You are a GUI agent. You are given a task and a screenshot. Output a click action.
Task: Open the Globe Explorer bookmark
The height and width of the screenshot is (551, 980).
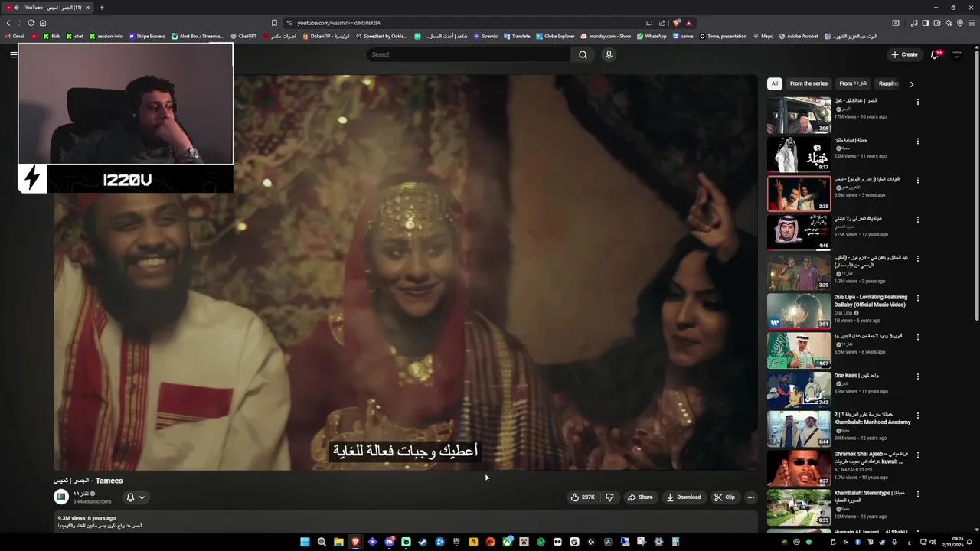click(x=556, y=36)
